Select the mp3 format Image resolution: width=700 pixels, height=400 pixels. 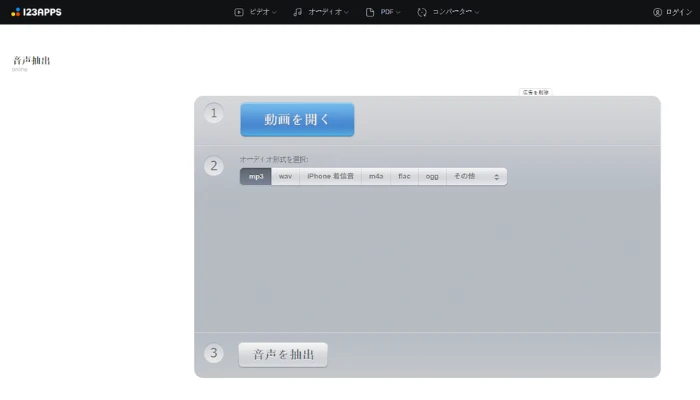pyautogui.click(x=256, y=176)
